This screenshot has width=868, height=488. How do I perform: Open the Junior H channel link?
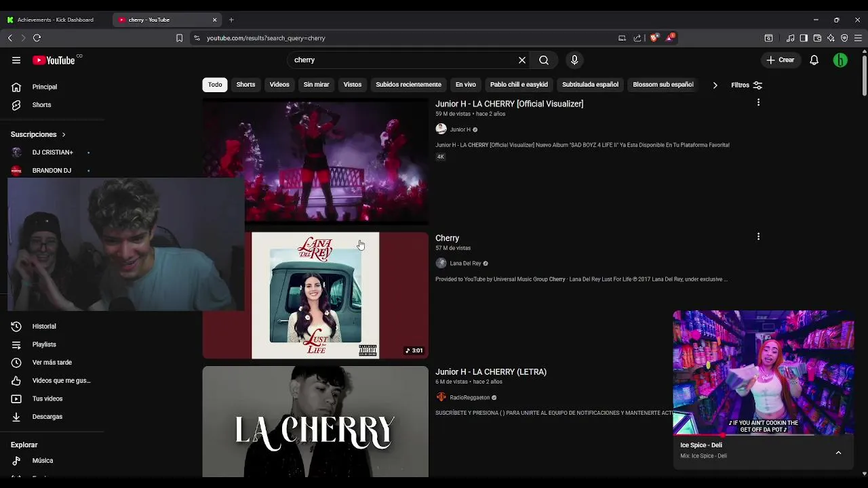[x=460, y=129]
